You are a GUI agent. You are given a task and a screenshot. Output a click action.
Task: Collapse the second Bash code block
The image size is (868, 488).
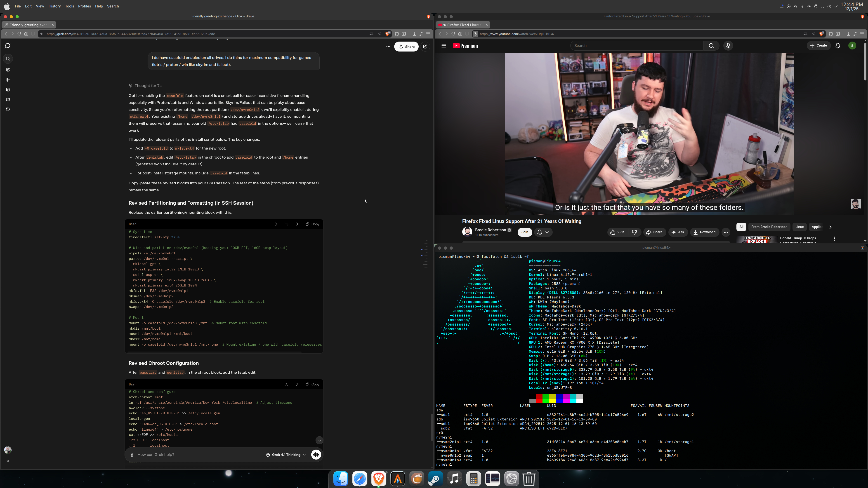286,384
